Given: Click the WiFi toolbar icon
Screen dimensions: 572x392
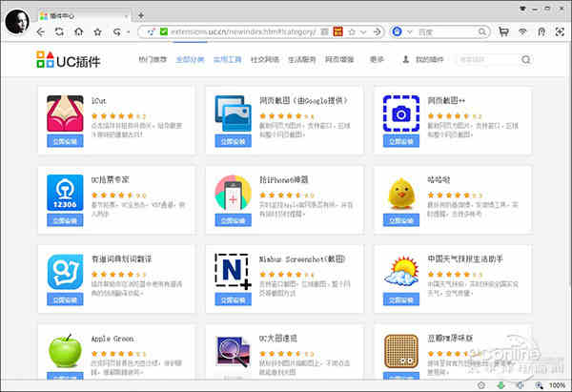Looking at the screenshot, I should [x=522, y=31].
